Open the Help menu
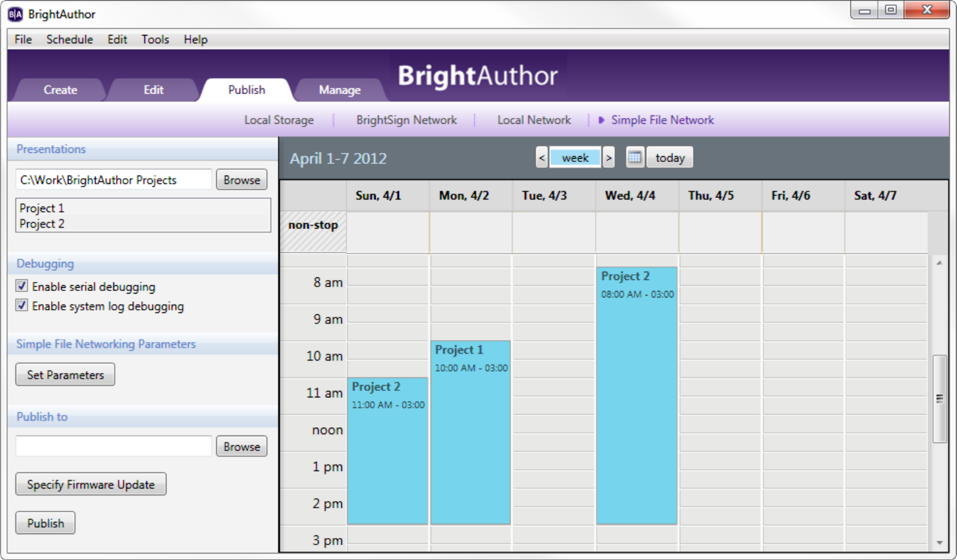Viewport: 957px width, 560px height. pyautogui.click(x=196, y=39)
